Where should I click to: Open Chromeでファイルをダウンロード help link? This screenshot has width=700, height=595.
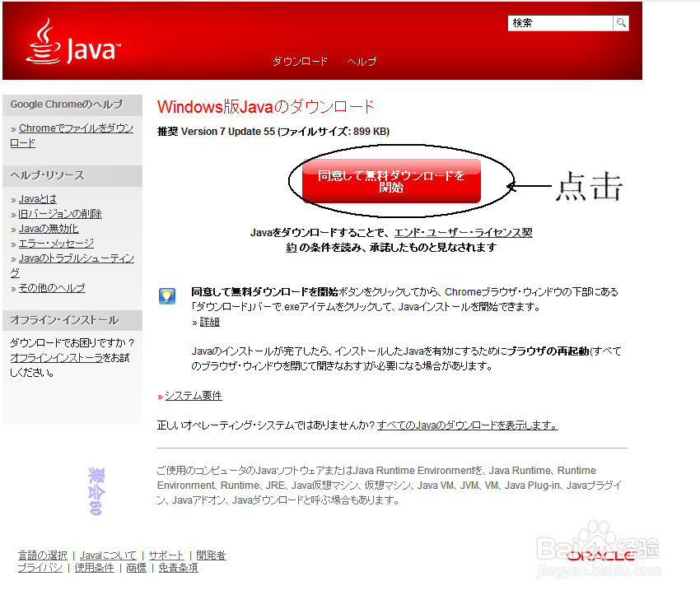pos(72,135)
